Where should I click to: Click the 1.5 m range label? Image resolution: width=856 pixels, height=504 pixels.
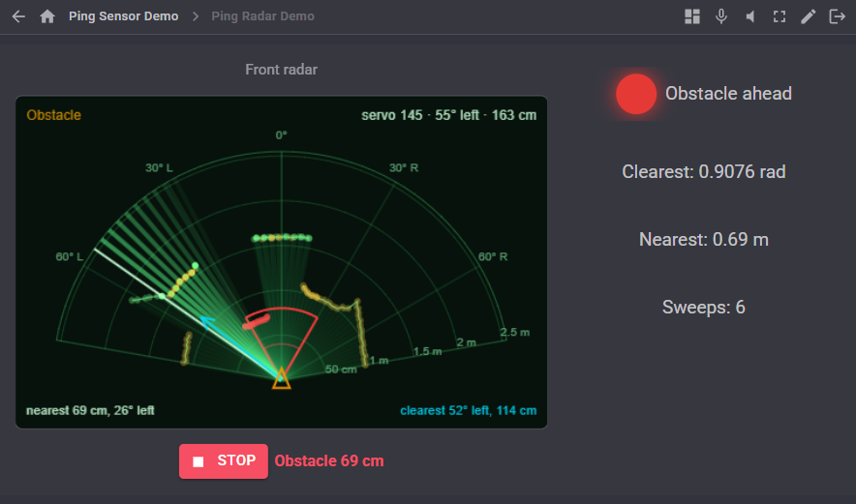coord(427,351)
